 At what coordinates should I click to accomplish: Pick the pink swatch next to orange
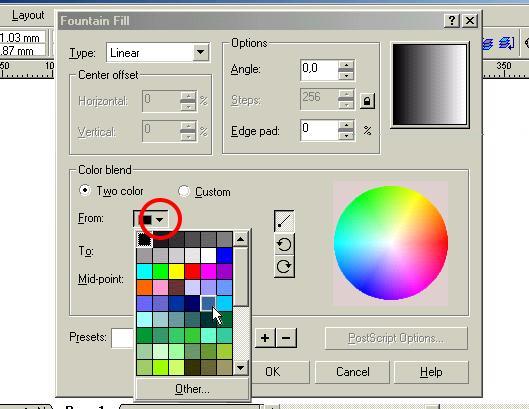point(160,287)
